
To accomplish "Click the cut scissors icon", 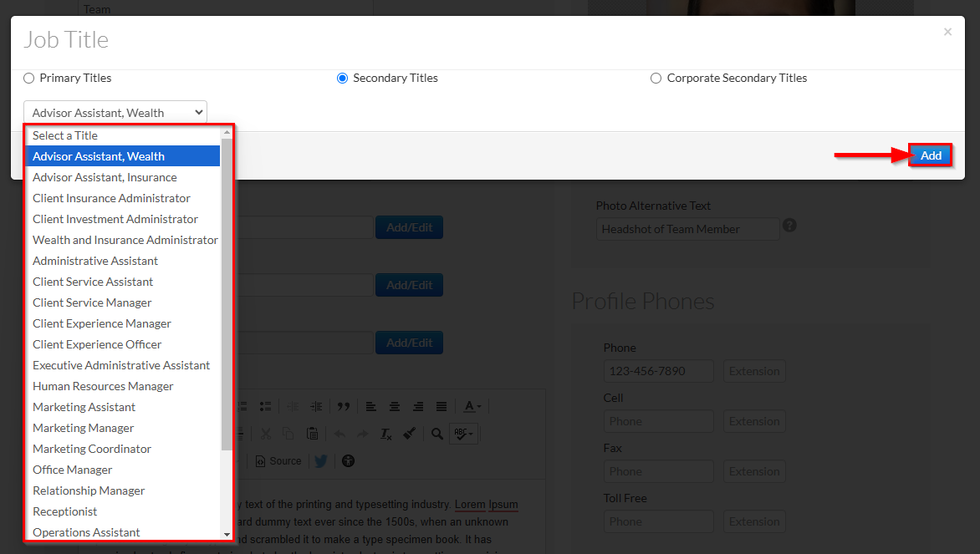I will [x=266, y=434].
